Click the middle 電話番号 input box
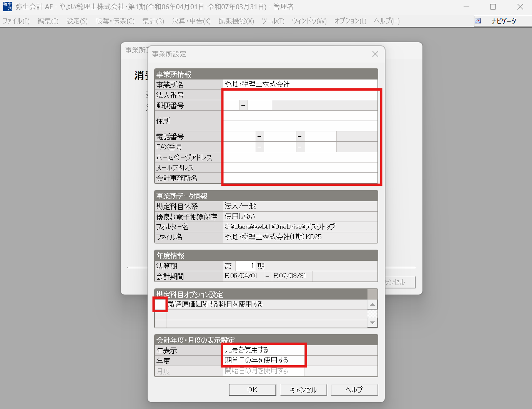Viewport: 532px width, 409px height. coord(280,136)
